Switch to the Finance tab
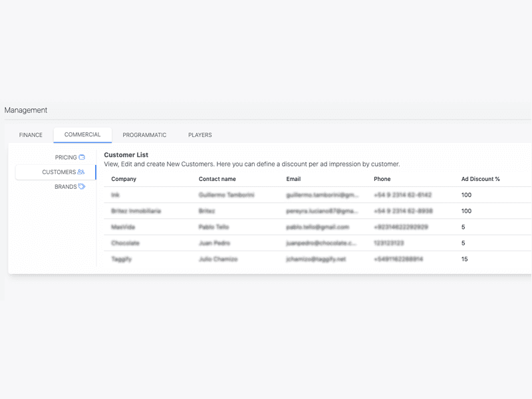The image size is (532, 399). 31,135
